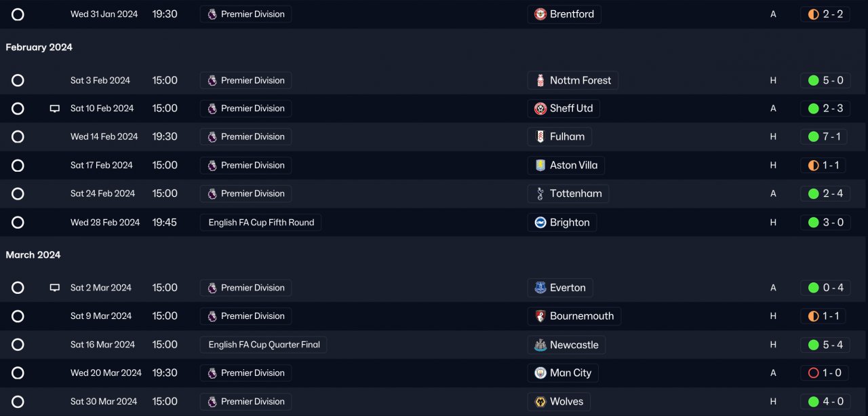Click the Wolves club badge icon
Screen dimensions: 868x416
(540, 402)
